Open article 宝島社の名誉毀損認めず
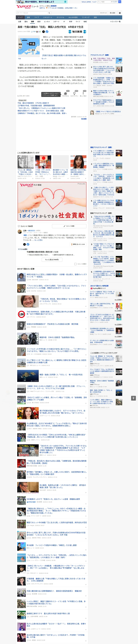The image size is (138, 644). point(52,324)
